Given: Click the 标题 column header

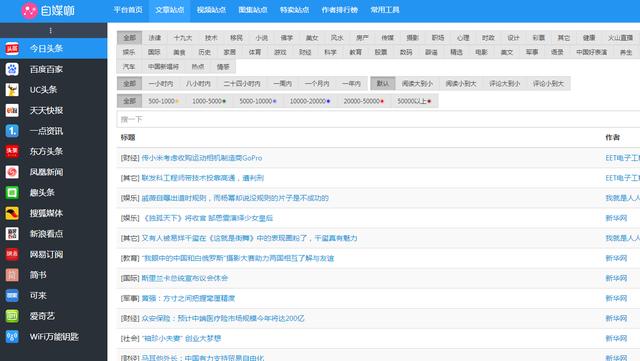Looking at the screenshot, I should [128, 138].
